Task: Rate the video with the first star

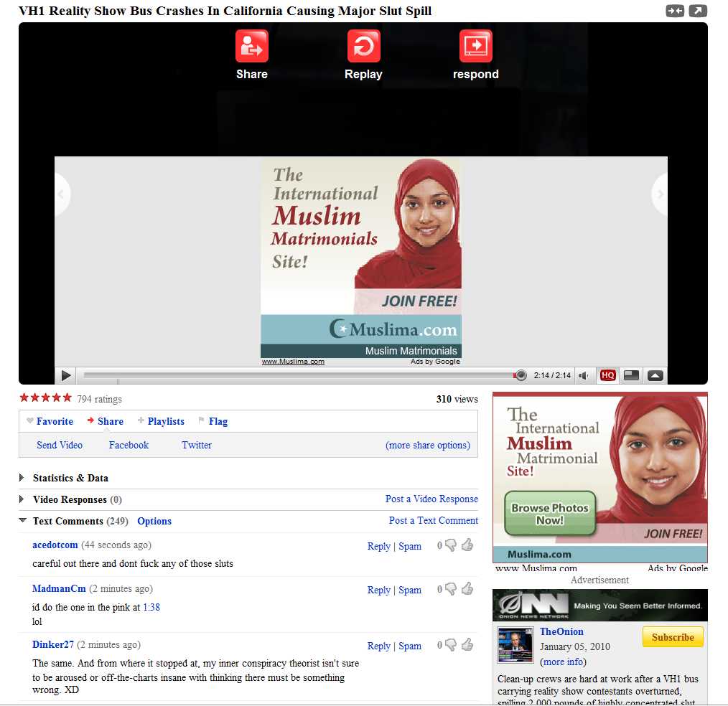Action: tap(24, 397)
